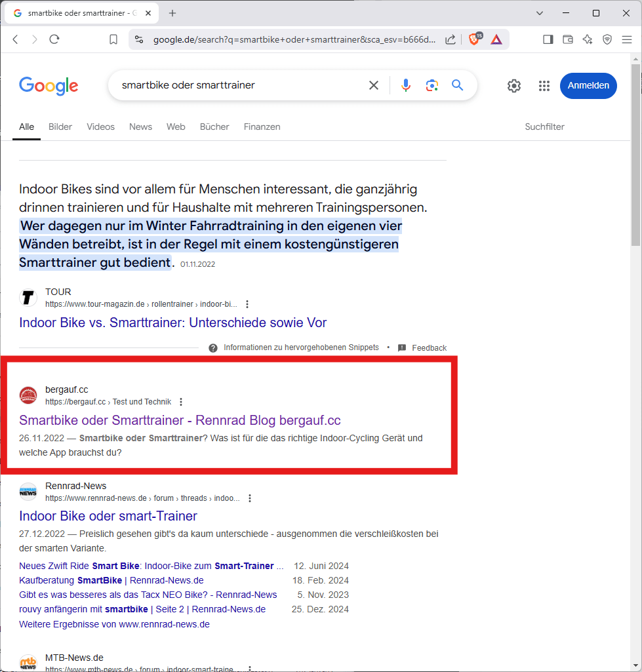Click the page vertical scrollbar
This screenshot has height=672, width=642.
point(635,157)
